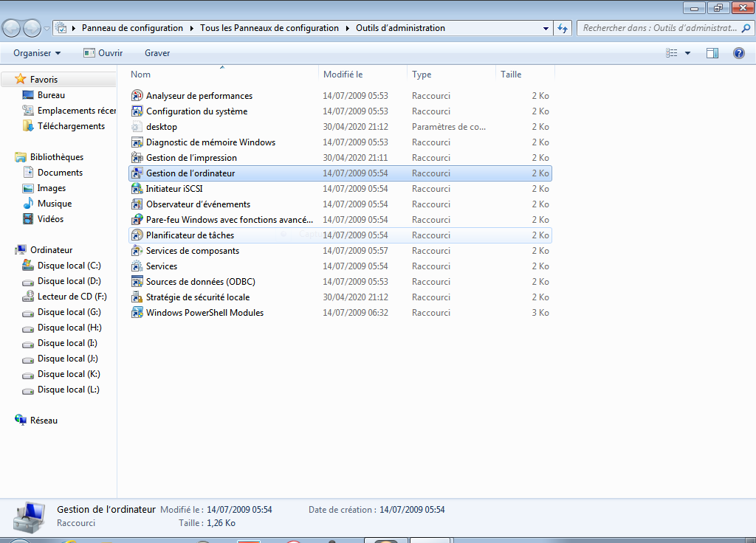Select the Gestion de l'impression icon
The width and height of the screenshot is (756, 543).
137,158
